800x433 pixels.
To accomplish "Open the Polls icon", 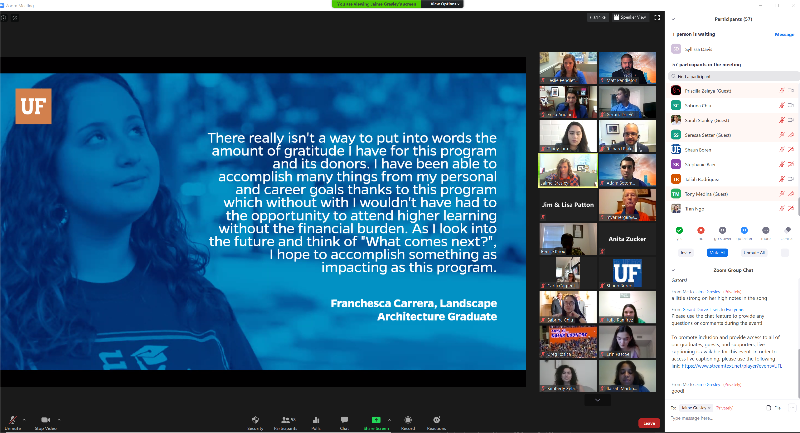I will point(316,422).
